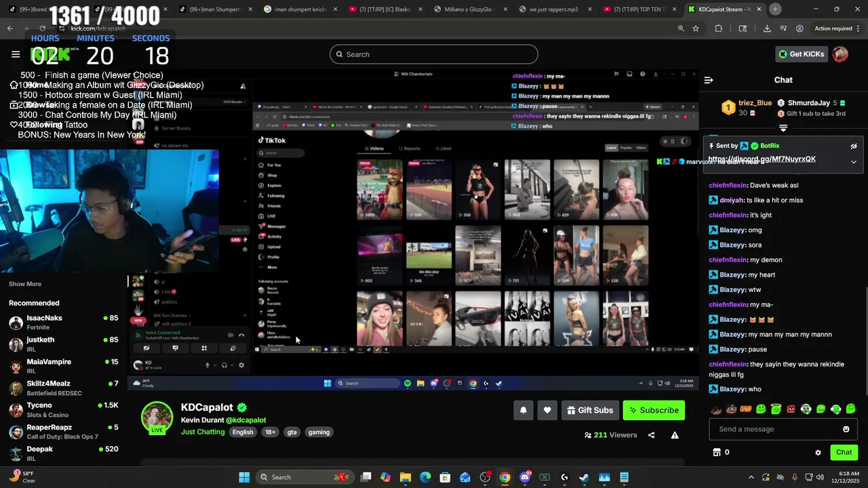This screenshot has width=868, height=488.
Task: Switch to iman shumpert knicks tab
Action: pyautogui.click(x=300, y=9)
